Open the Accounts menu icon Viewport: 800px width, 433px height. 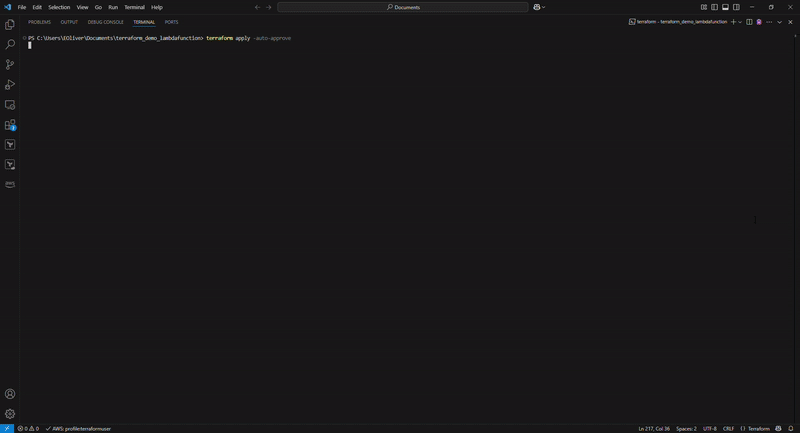coord(10,394)
